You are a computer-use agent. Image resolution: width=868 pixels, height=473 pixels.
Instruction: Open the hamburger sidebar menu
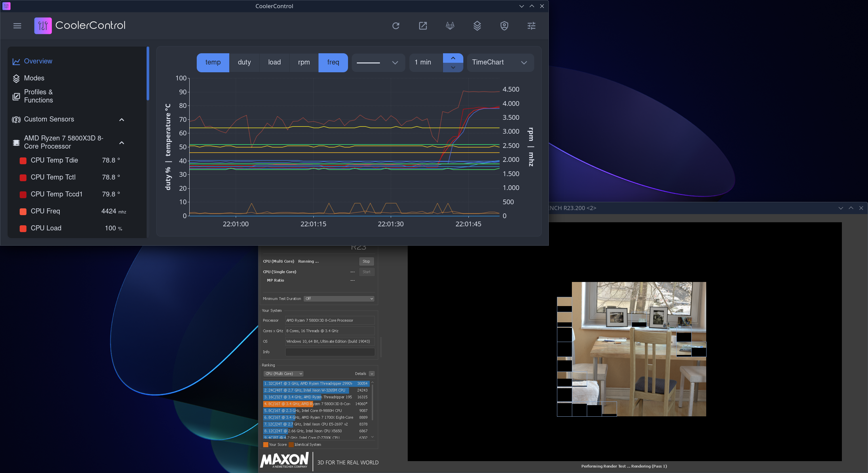tap(17, 26)
